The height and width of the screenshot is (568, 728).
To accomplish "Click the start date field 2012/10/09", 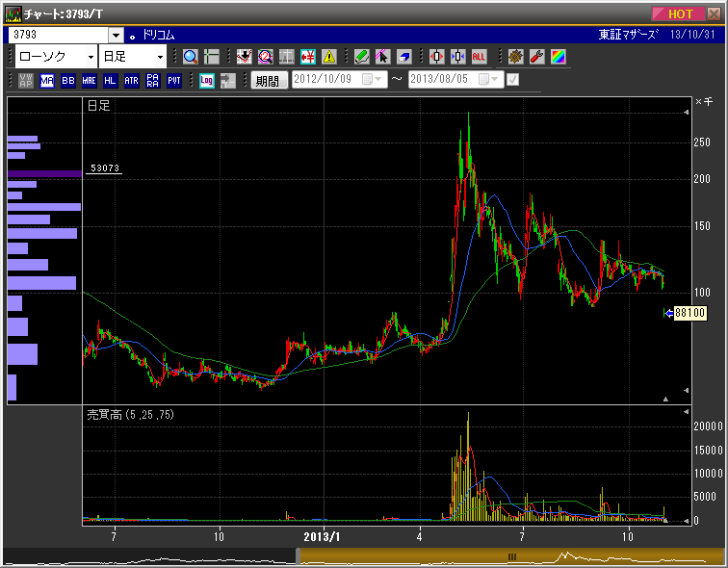I will pos(325,81).
